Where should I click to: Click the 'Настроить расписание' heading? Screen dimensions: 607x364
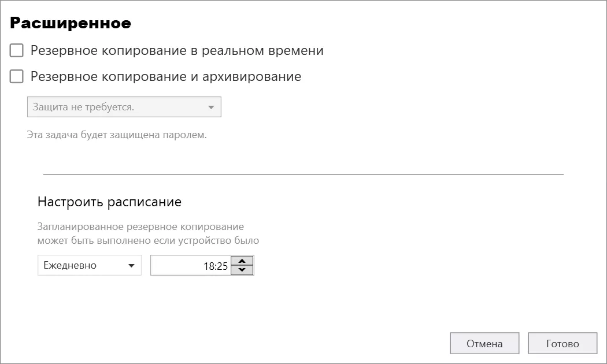(110, 202)
